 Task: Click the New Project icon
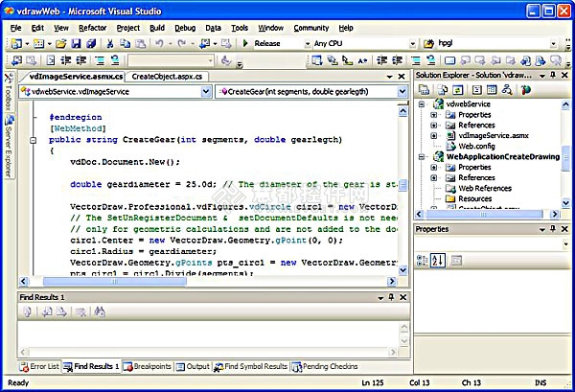pyautogui.click(x=16, y=44)
